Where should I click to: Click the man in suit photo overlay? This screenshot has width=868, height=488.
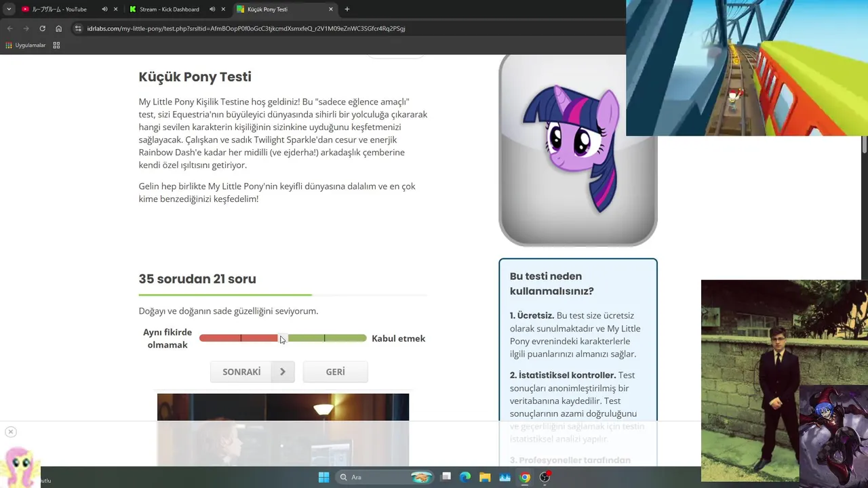point(751,380)
